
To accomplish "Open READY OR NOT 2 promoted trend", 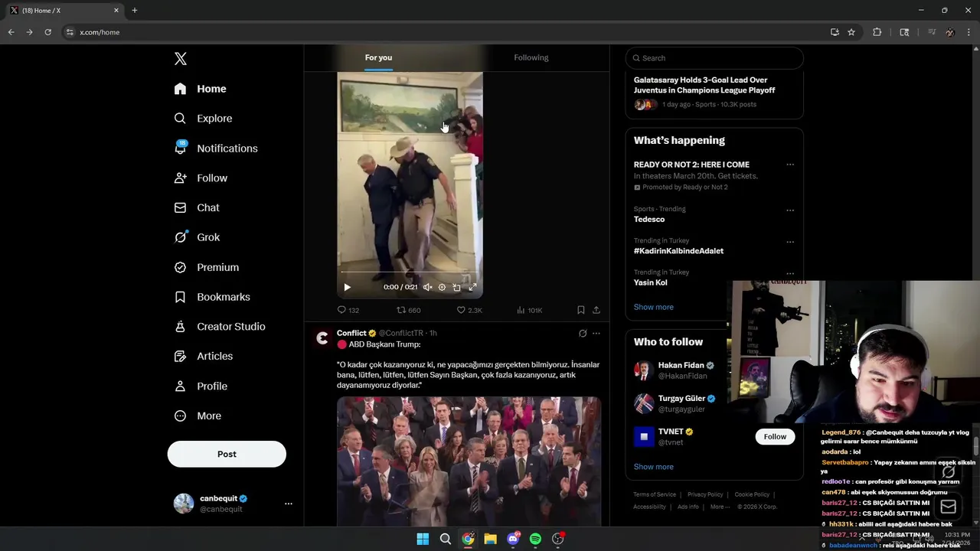I will (x=691, y=165).
